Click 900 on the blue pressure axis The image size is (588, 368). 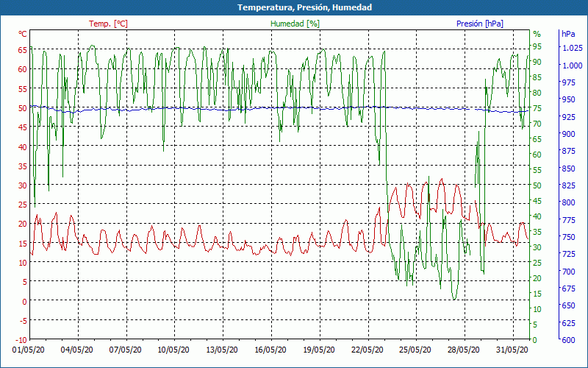[x=569, y=134]
